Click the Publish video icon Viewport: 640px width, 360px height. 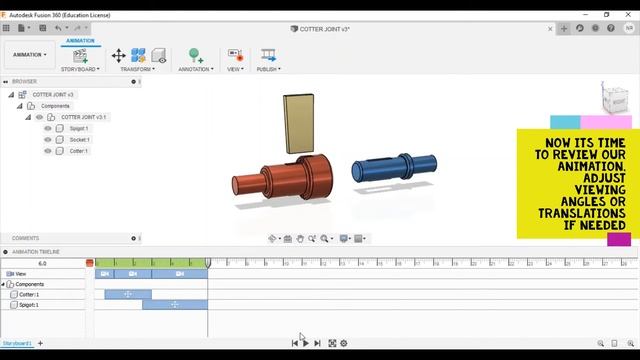tap(268, 56)
